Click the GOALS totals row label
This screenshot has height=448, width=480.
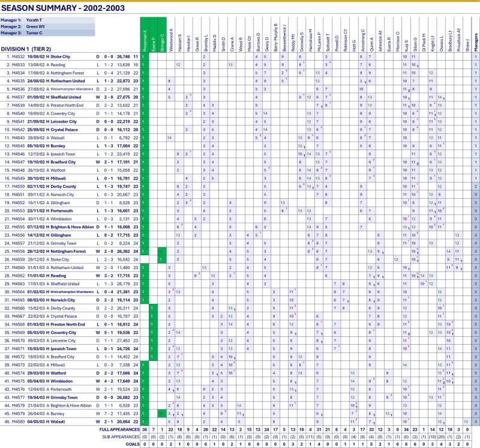point(132,444)
